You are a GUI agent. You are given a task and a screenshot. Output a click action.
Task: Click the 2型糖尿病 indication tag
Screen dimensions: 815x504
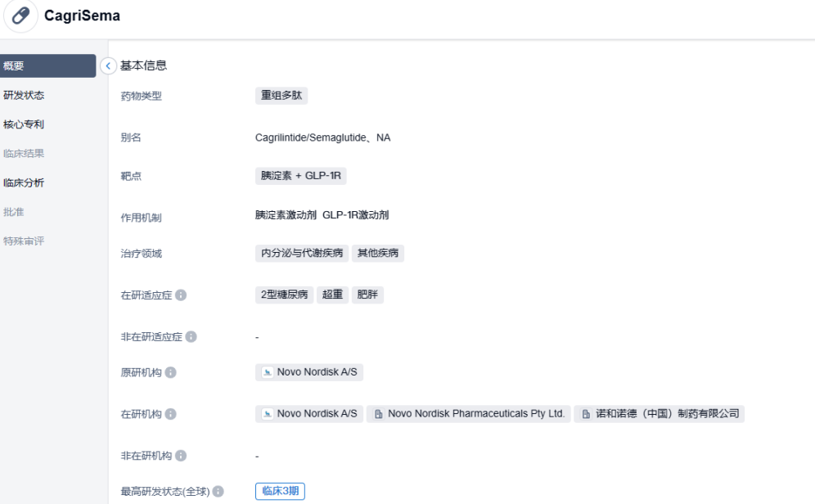[285, 295]
